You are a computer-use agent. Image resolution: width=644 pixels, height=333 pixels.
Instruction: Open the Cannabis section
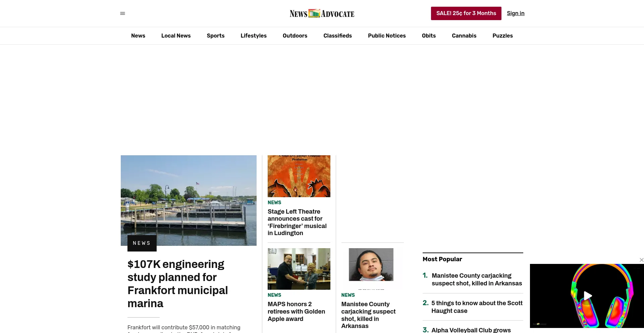[464, 36]
